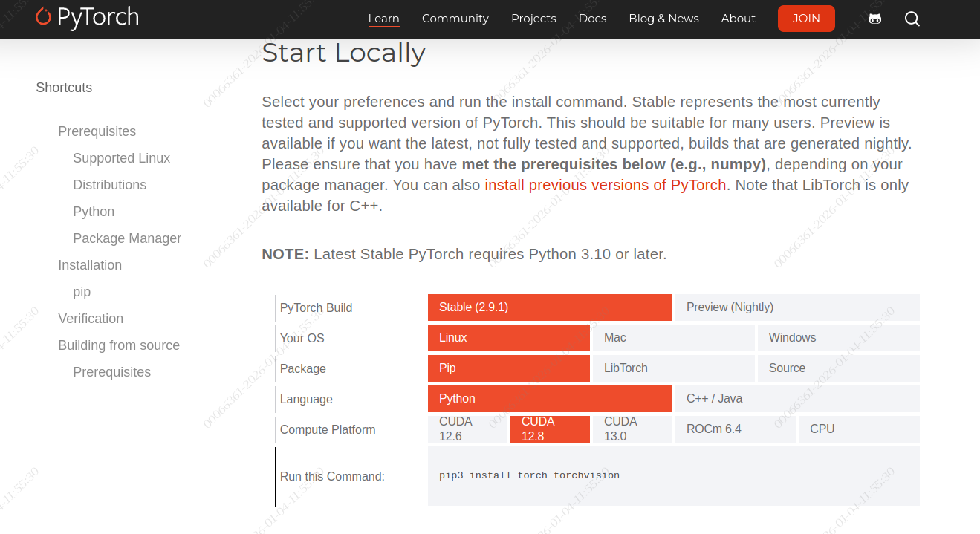Click the Your OS row label

(x=302, y=338)
